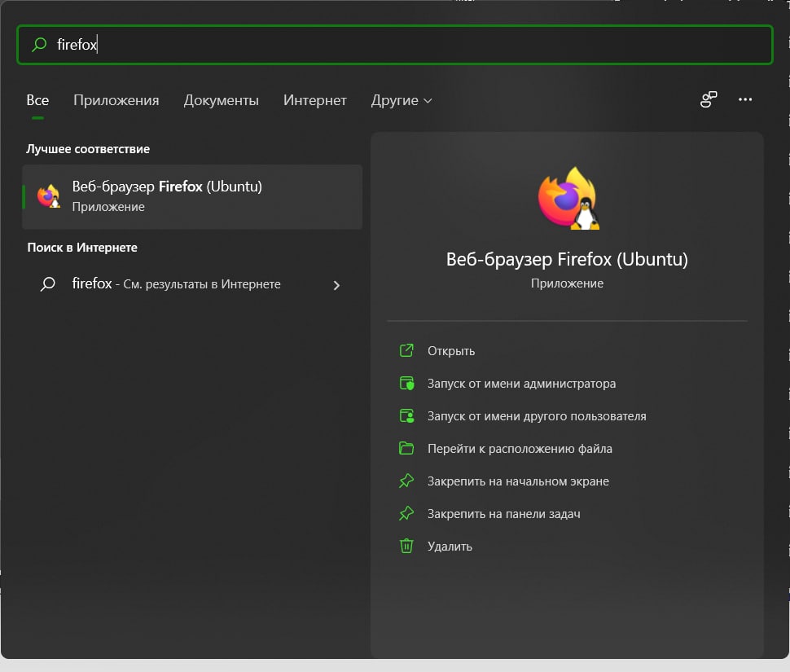Expand the Другие dropdown
This screenshot has width=790, height=672.
pyautogui.click(x=402, y=100)
